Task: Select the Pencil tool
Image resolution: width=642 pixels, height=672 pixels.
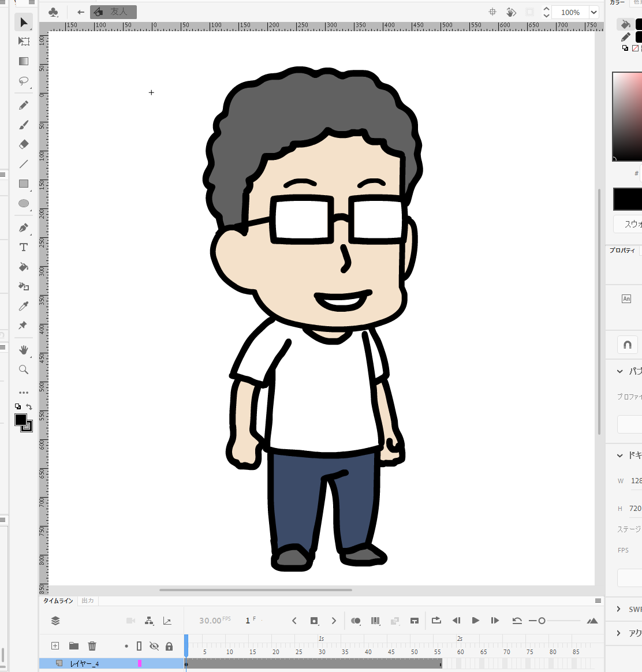Action: (x=24, y=105)
